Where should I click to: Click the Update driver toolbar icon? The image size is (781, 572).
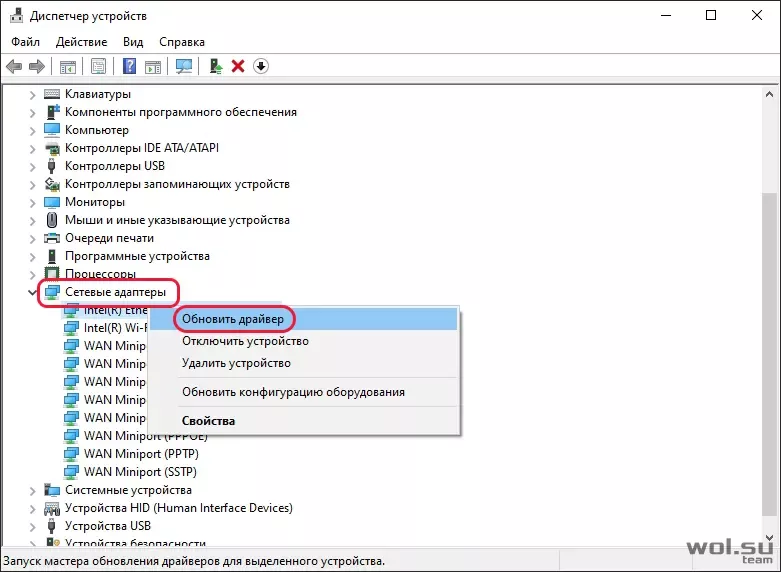[216, 66]
